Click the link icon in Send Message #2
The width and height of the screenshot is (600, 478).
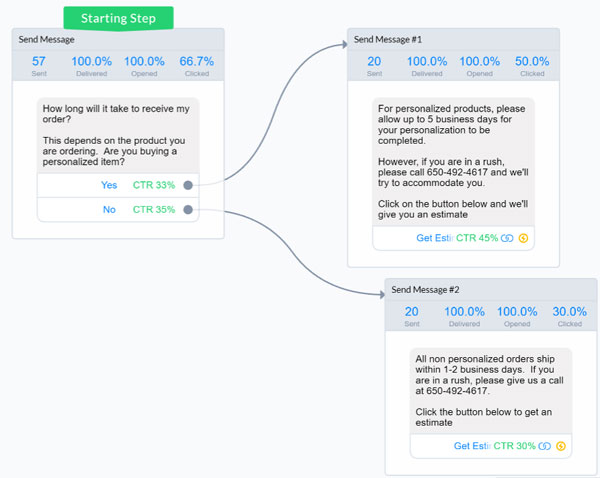tap(545, 446)
